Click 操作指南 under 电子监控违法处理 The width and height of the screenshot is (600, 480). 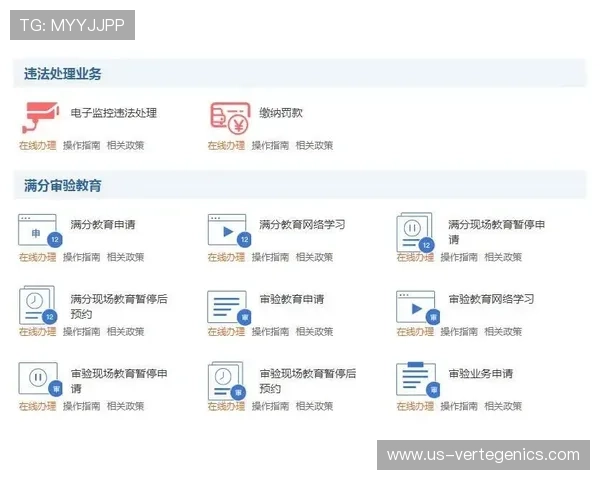(x=82, y=145)
